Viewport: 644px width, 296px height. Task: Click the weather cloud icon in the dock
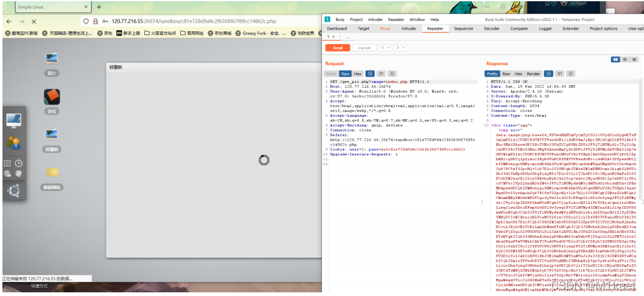click(7, 174)
